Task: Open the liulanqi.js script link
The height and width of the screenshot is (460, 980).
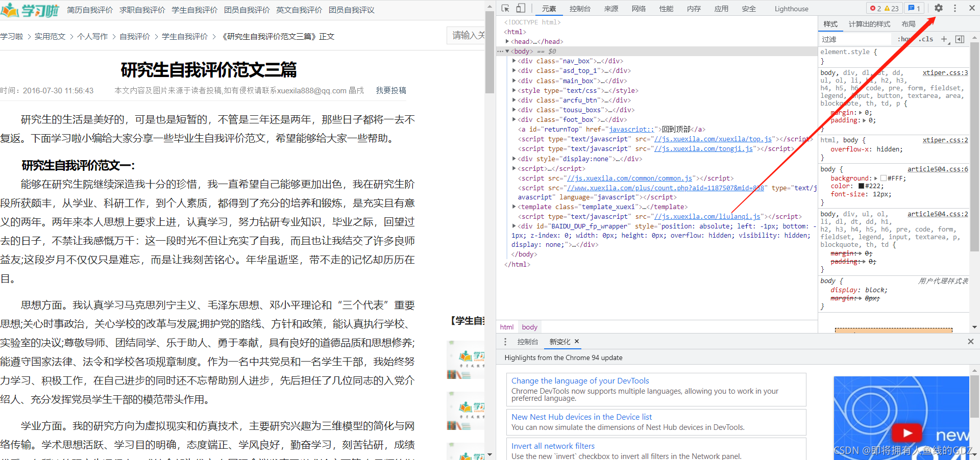Action: pos(707,216)
